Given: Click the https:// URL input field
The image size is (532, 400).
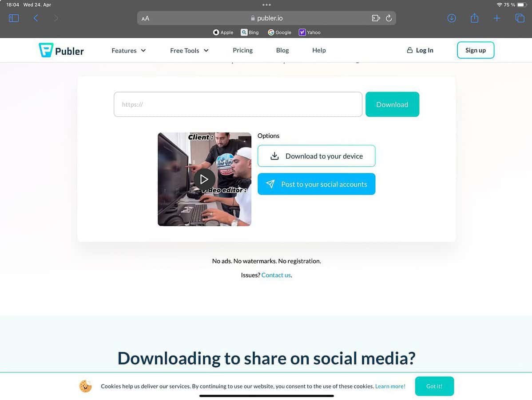Looking at the screenshot, I should pyautogui.click(x=238, y=104).
